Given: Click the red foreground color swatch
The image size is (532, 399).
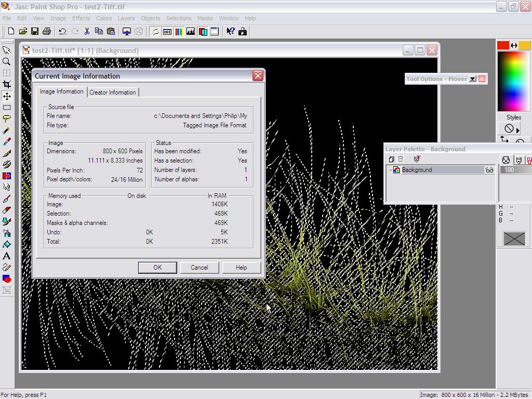Looking at the screenshot, I should [x=503, y=46].
